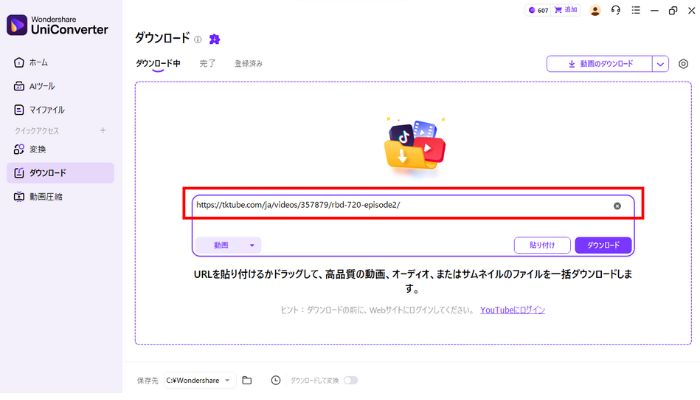Image resolution: width=700 pixels, height=400 pixels.
Task: Click the download folder illustration
Action: [x=415, y=144]
